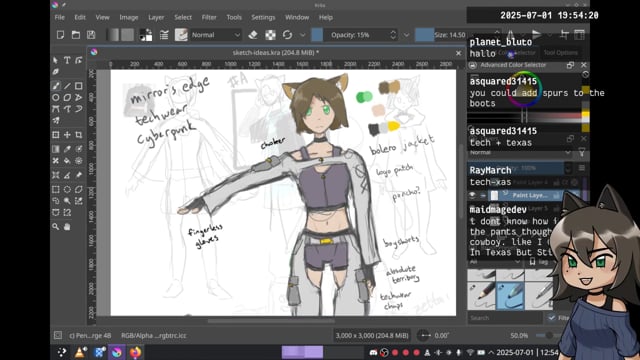
Task: Toggle eraser mode in toolbar
Action: point(253,35)
